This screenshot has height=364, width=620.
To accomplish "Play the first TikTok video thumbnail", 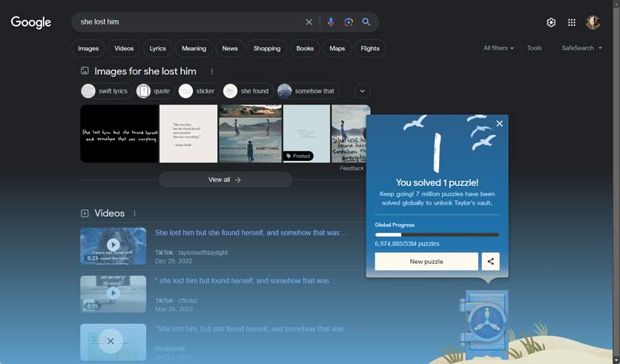I will click(113, 245).
